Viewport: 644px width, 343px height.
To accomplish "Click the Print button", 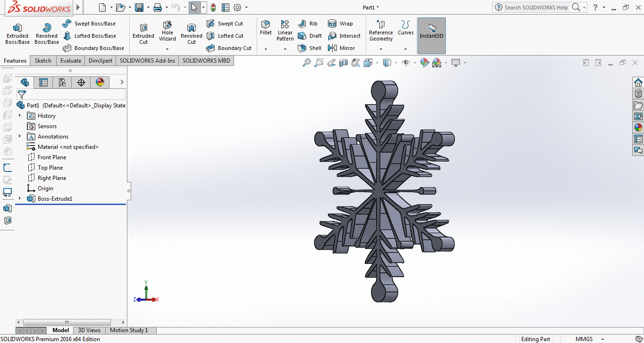I will click(158, 8).
